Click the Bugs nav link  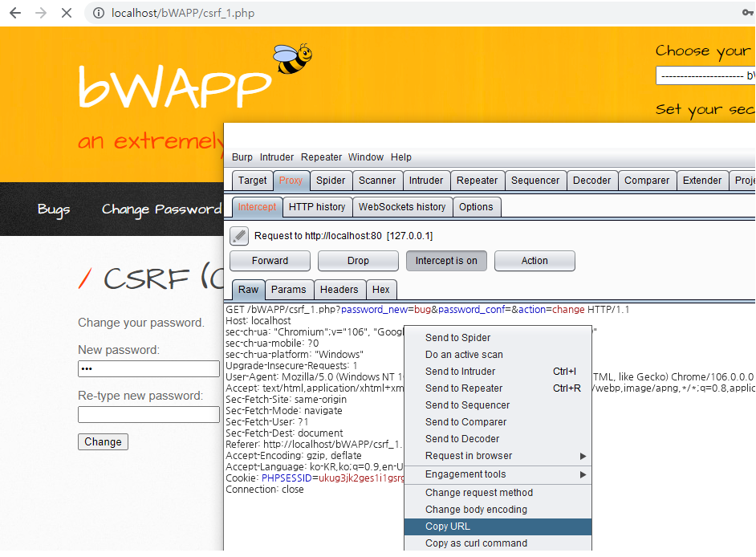click(54, 209)
